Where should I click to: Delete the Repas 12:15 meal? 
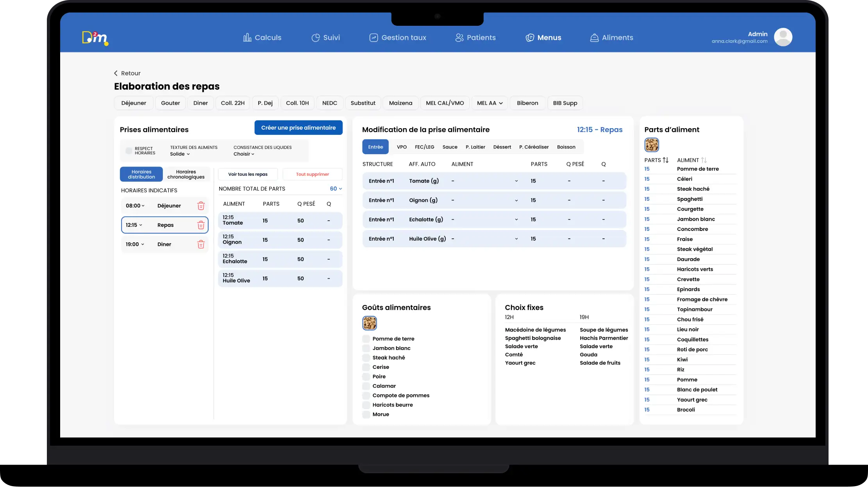point(201,225)
